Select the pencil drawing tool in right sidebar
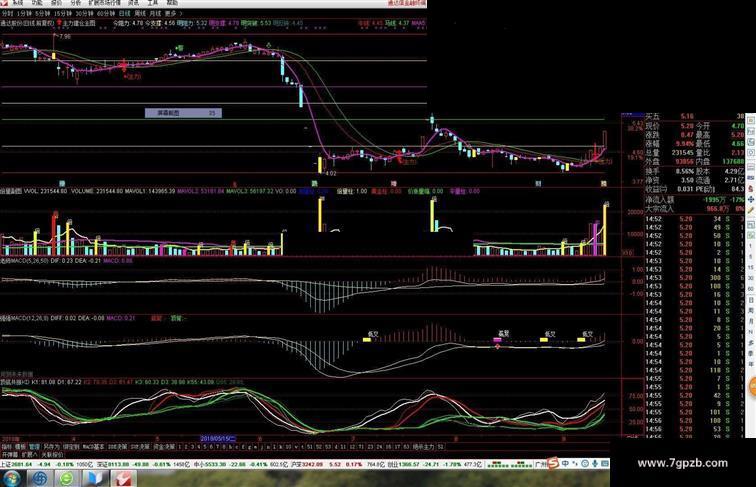Viewport: 756px width, 487px height. (751, 210)
